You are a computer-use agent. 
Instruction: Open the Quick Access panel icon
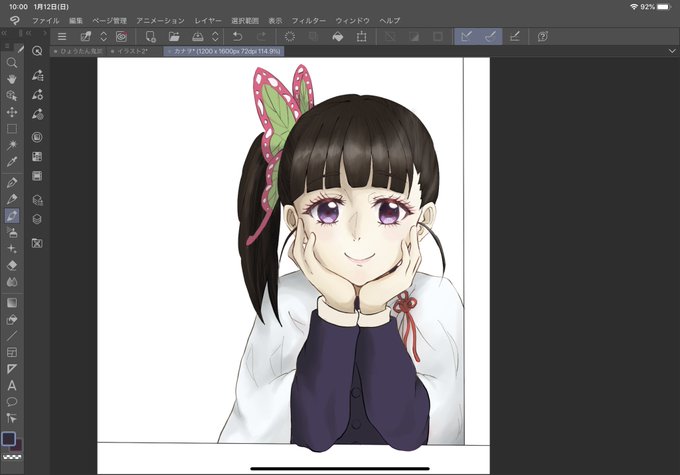click(37, 51)
